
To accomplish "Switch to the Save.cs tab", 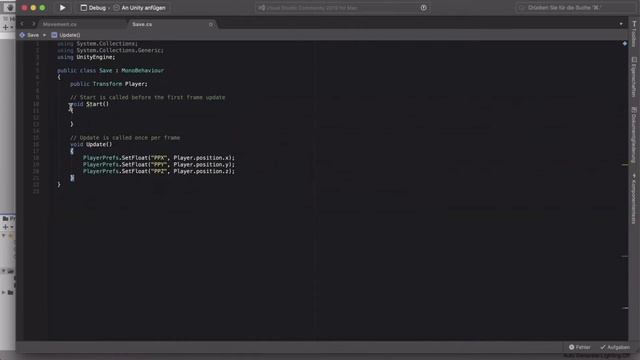I will (142, 24).
